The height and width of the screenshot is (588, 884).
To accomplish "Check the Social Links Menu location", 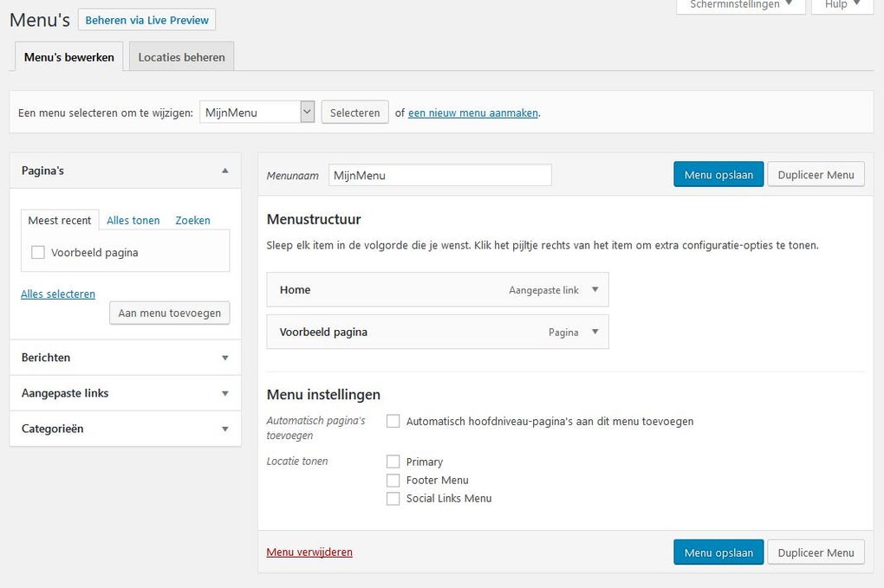I will pos(393,498).
